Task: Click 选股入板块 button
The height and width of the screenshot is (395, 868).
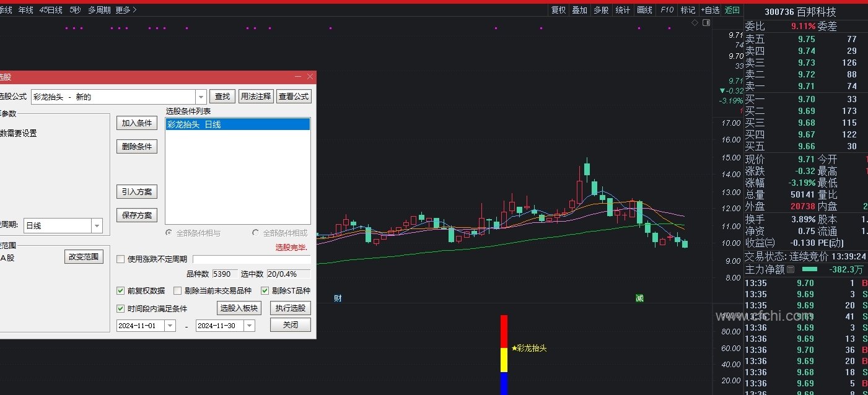Action: coord(239,308)
